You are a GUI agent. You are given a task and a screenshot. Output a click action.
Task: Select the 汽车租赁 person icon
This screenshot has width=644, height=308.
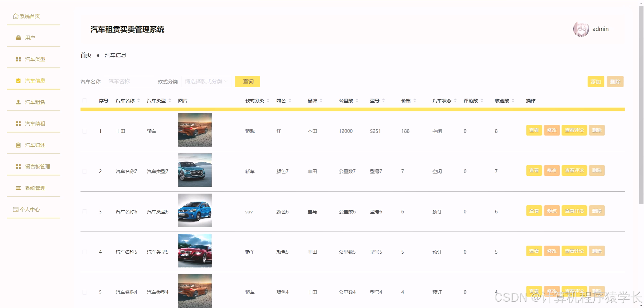18,102
